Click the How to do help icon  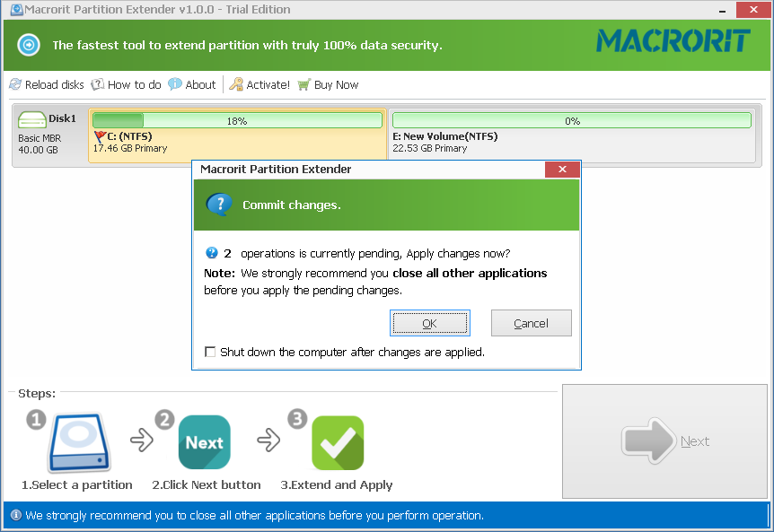pyautogui.click(x=98, y=84)
